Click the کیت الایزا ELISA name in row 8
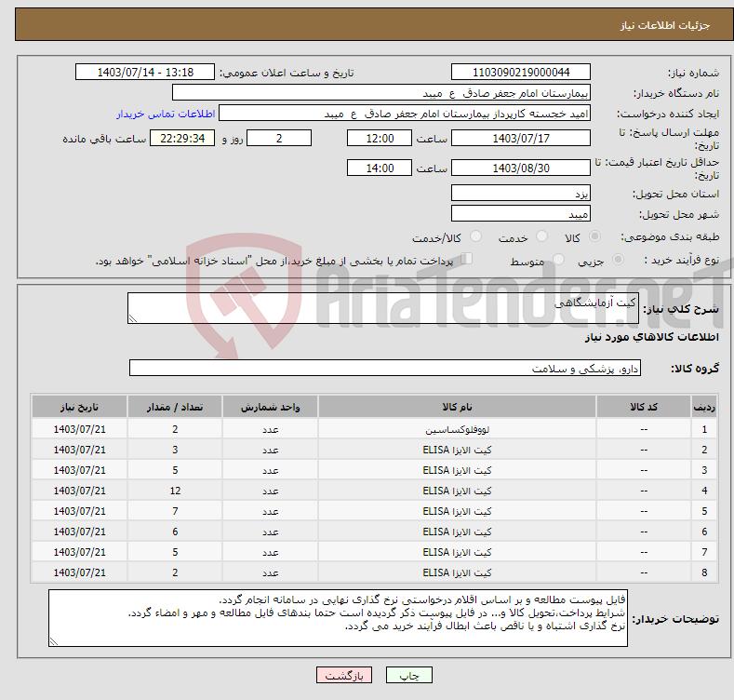 [x=457, y=572]
